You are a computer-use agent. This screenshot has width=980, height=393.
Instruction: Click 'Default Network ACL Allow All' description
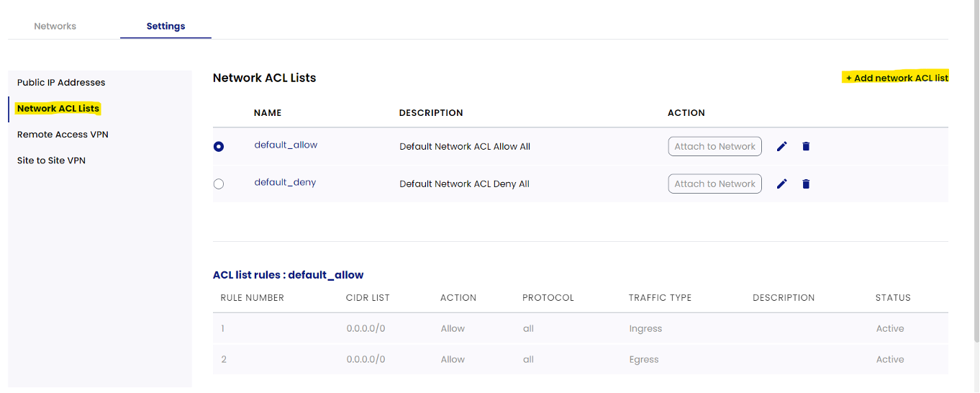465,146
